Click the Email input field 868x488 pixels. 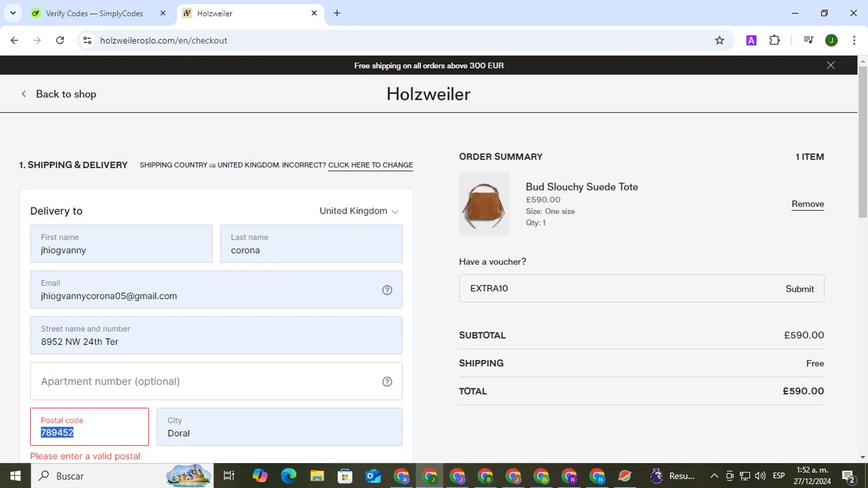coord(216,289)
